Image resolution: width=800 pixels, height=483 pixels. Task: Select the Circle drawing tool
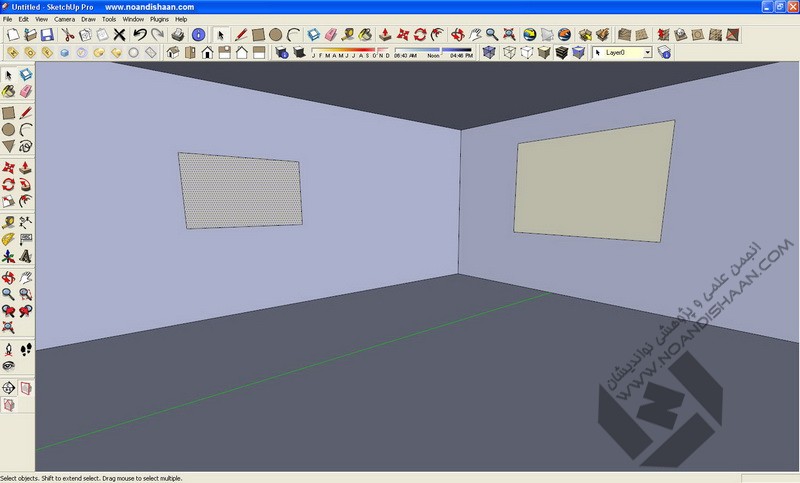[x=276, y=35]
